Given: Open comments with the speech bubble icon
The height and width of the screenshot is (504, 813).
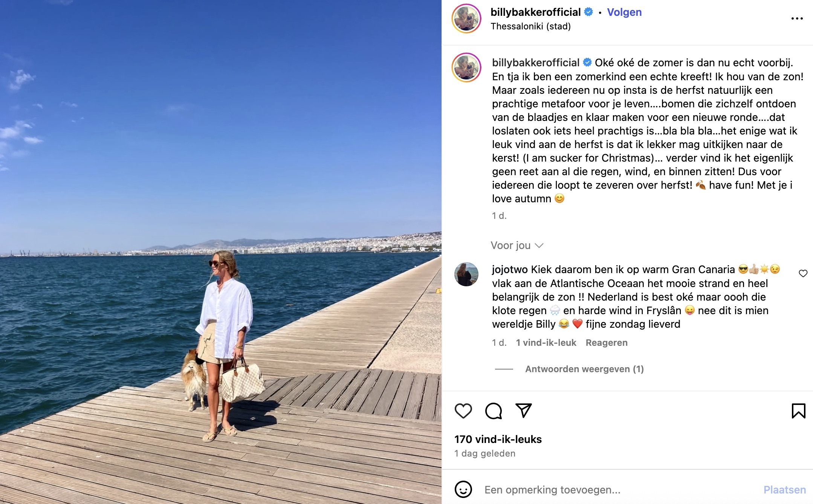Looking at the screenshot, I should (x=494, y=411).
